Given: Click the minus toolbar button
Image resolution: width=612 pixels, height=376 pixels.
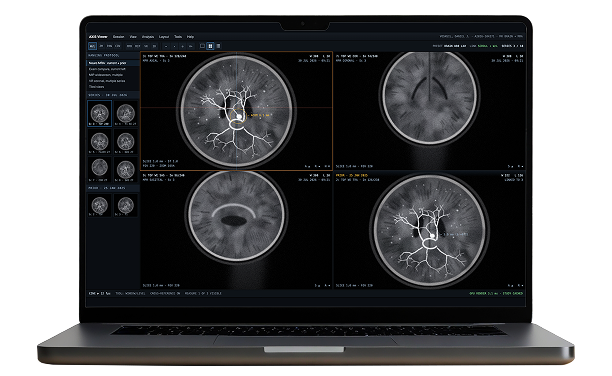Looking at the screenshot, I should click(166, 46).
